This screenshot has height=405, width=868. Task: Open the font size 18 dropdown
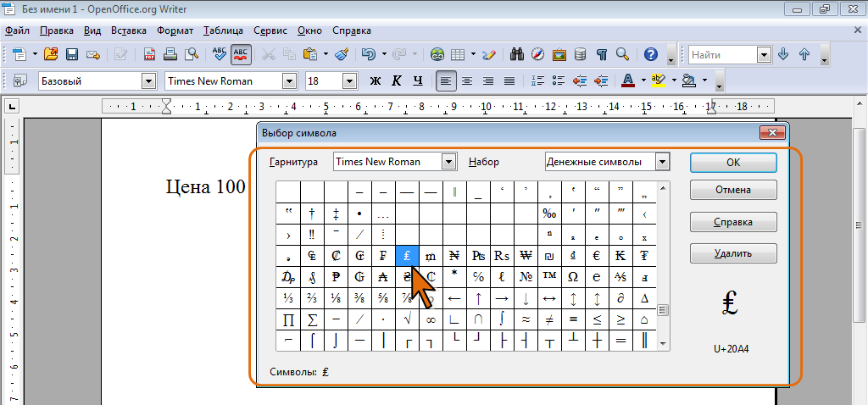(x=348, y=81)
